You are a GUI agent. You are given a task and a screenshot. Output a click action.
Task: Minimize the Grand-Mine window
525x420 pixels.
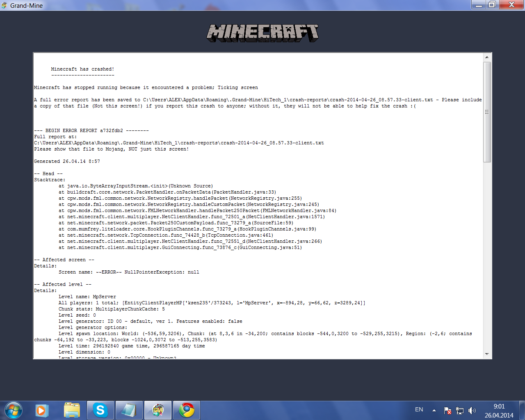click(478, 5)
